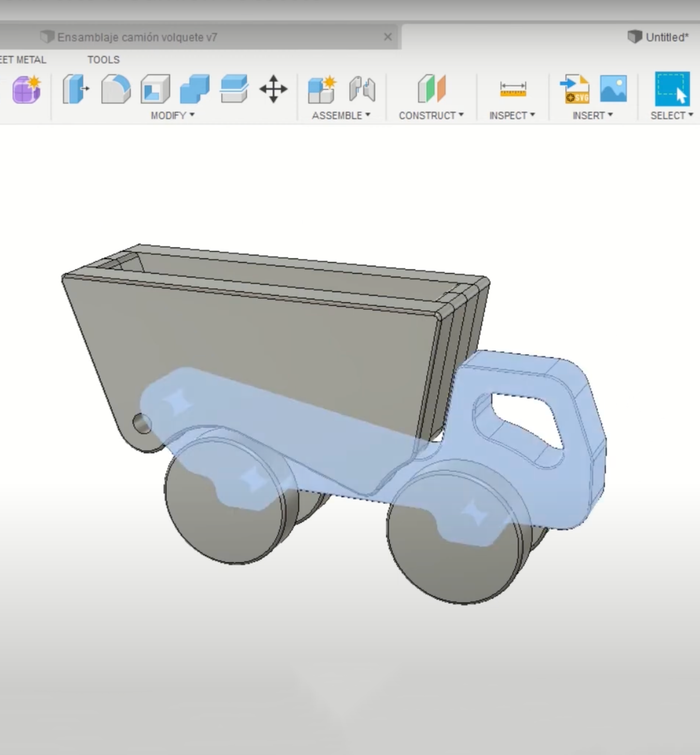Select the Fillet tool

click(x=116, y=89)
